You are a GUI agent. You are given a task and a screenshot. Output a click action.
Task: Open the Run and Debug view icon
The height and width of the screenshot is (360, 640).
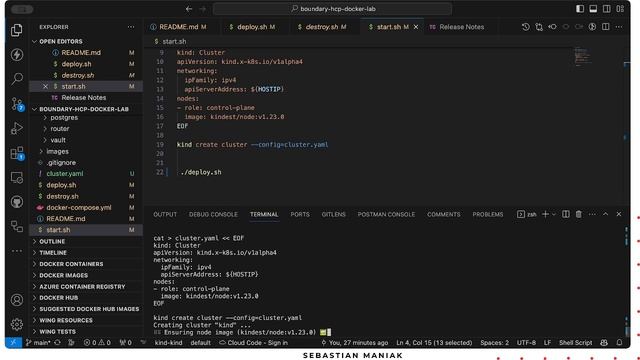pyautogui.click(x=17, y=128)
